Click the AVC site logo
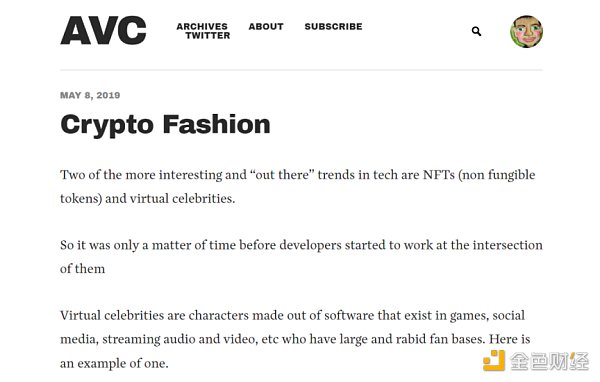 pyautogui.click(x=103, y=31)
